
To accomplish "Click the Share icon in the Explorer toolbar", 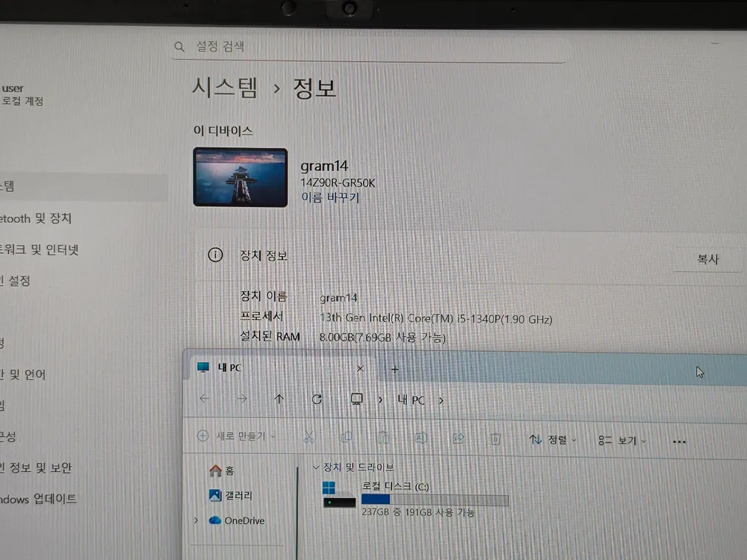I will click(459, 438).
